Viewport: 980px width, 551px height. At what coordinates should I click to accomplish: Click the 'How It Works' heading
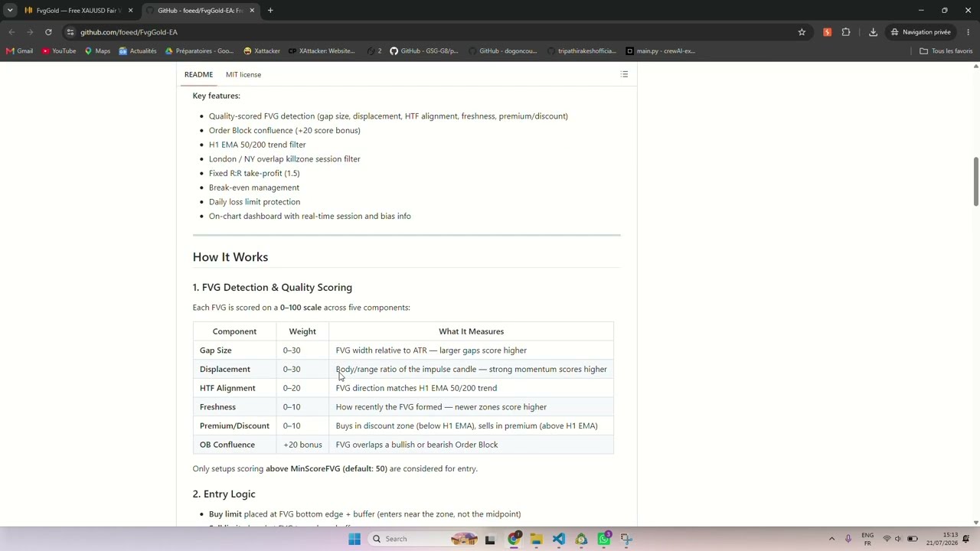pos(230,257)
